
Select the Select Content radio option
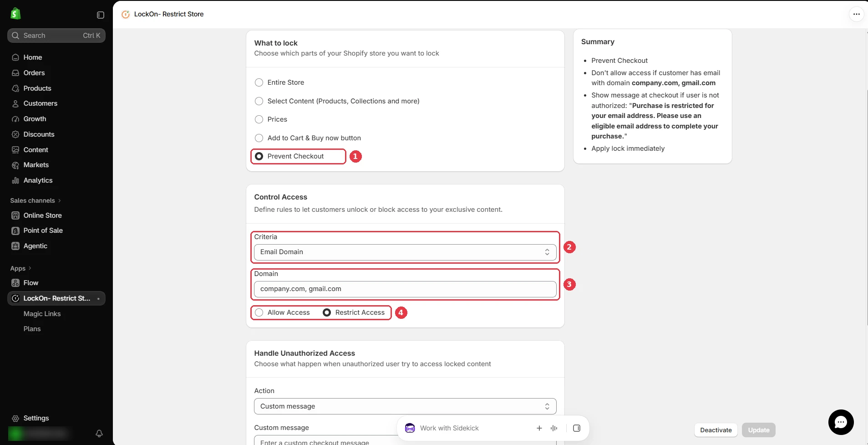click(x=259, y=101)
